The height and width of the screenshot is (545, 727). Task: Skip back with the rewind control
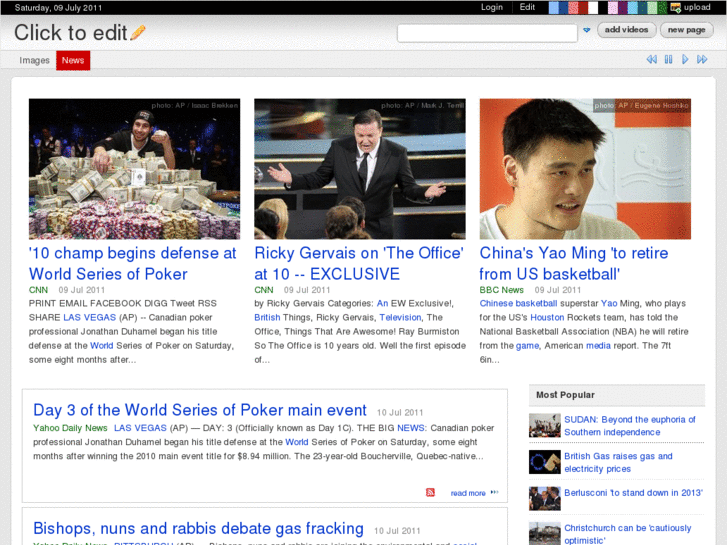coord(651,60)
